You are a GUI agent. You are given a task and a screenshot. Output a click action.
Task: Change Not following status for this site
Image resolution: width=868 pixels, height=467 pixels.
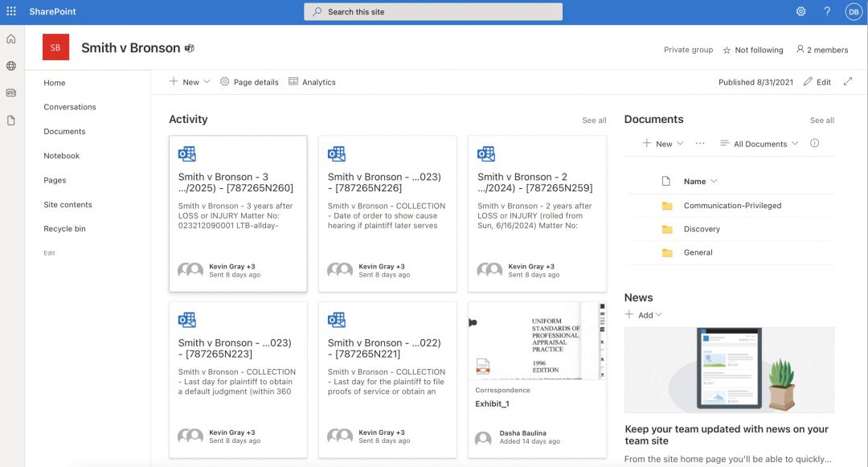(753, 49)
